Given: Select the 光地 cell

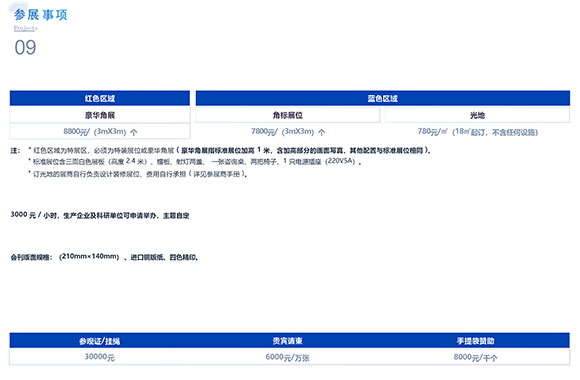Looking at the screenshot, I should click(477, 115).
